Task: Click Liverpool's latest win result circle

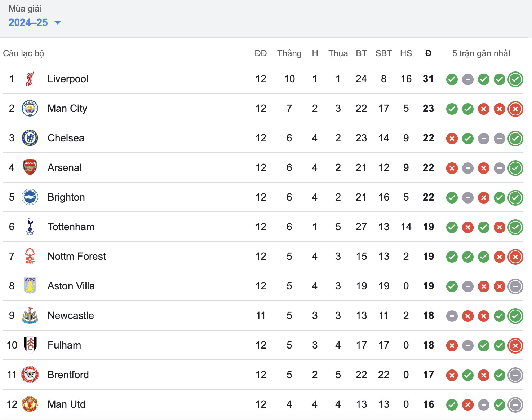Action: [515, 79]
